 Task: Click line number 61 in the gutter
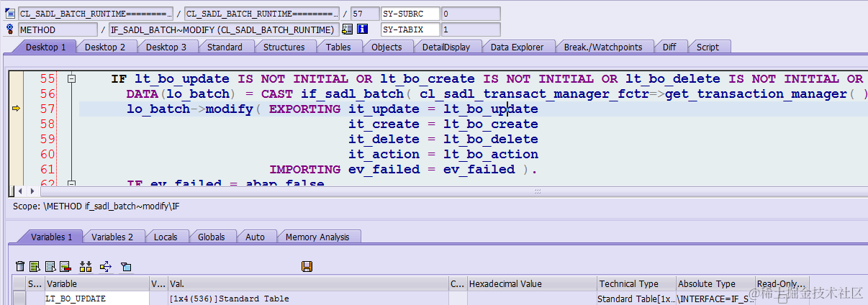[x=47, y=170]
